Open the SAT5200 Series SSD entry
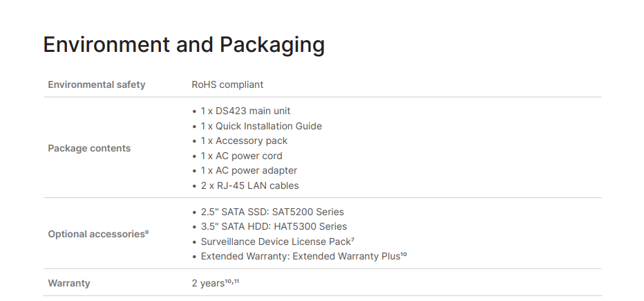The image size is (644, 301). point(272,212)
